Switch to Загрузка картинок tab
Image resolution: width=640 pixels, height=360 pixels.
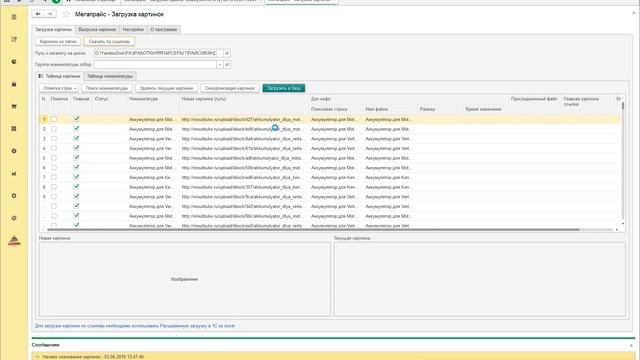coord(53,30)
